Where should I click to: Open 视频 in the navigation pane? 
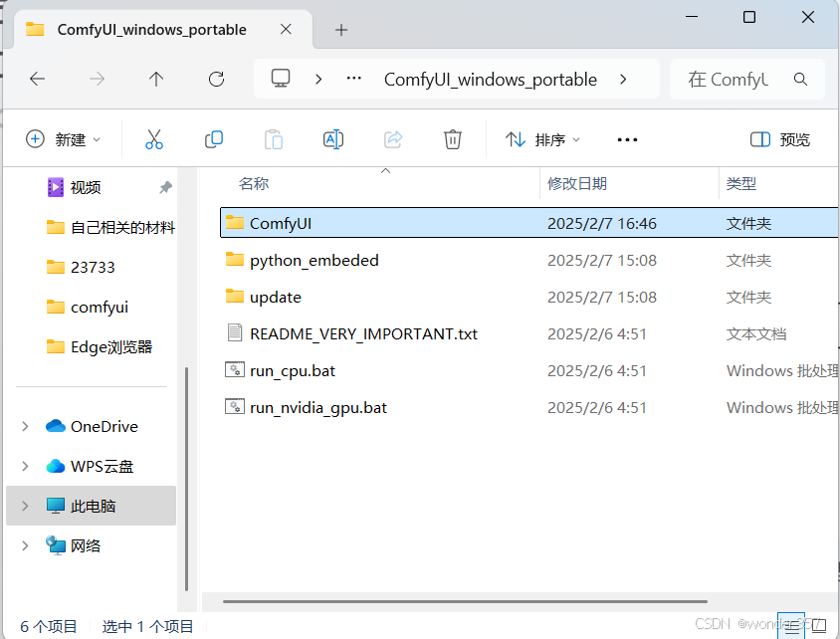point(86,187)
